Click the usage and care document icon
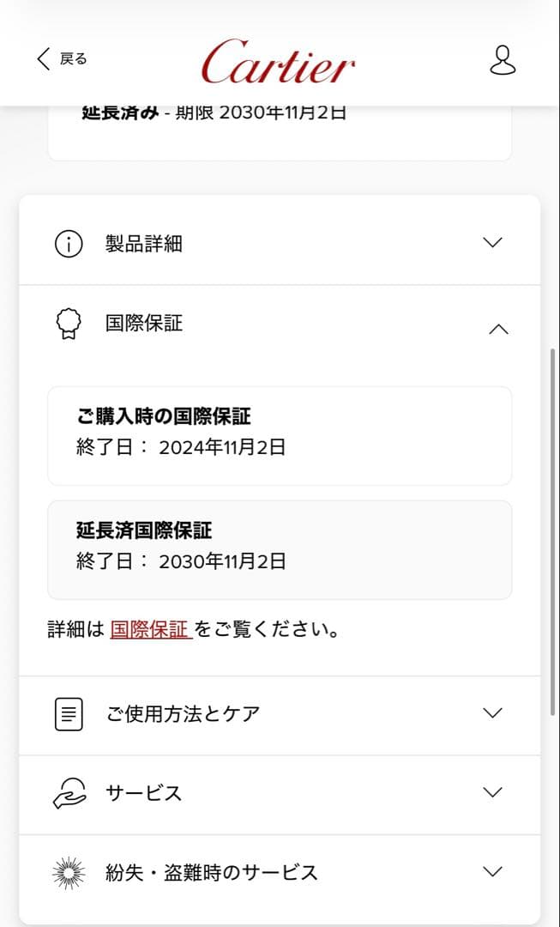 (x=69, y=713)
